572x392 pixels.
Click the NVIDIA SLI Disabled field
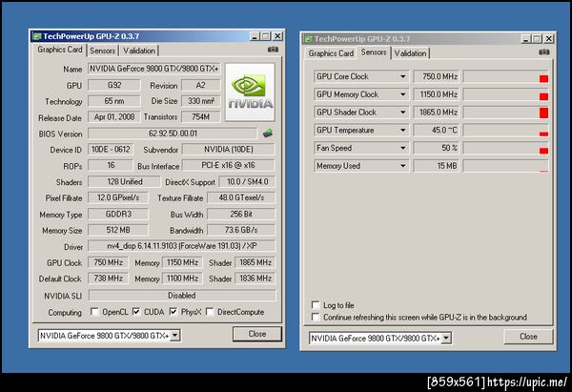182,296
